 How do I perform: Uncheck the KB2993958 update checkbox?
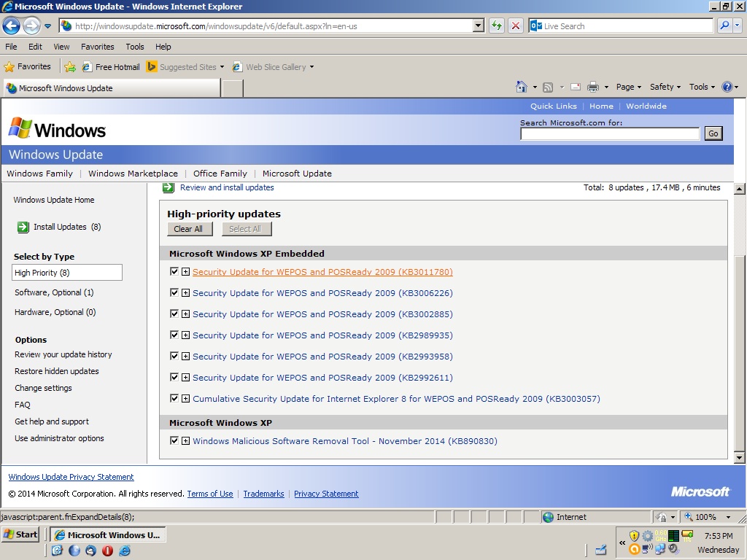point(174,356)
